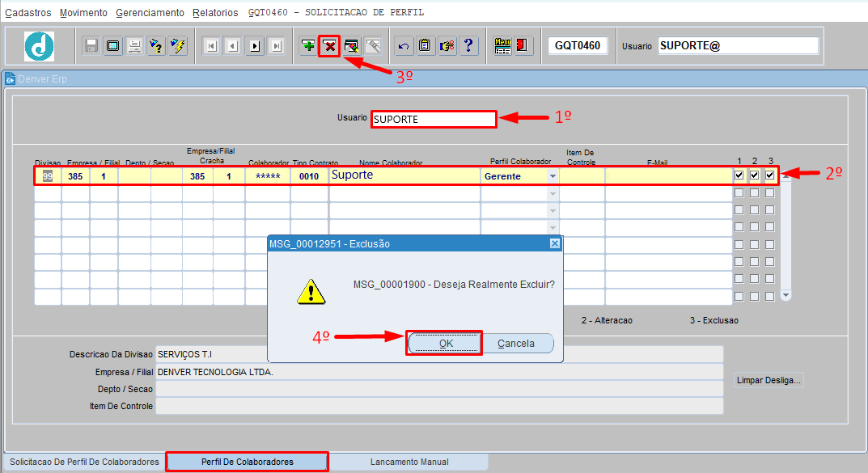Viewport: 868px width, 473px height.
Task: Click the Limpar Desliga... button
Action: 768,380
